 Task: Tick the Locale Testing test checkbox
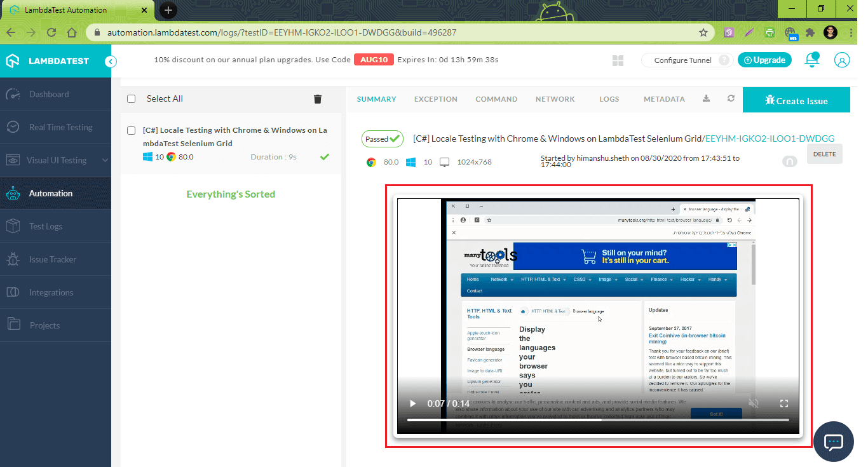[x=132, y=131]
